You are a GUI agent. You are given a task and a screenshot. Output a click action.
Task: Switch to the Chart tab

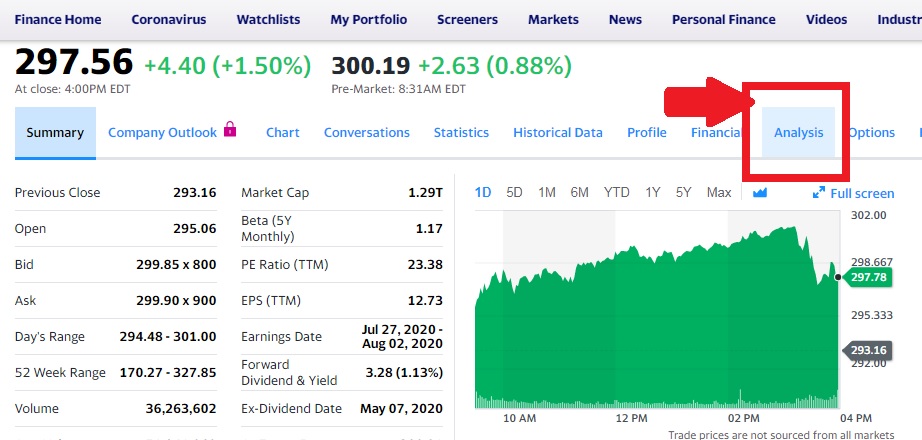click(x=283, y=133)
